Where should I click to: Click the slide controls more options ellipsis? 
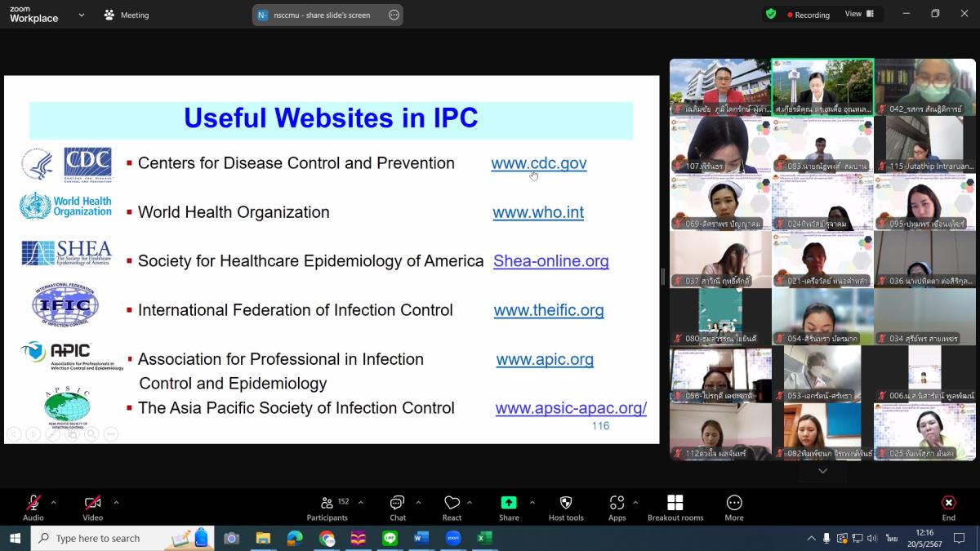[111, 434]
